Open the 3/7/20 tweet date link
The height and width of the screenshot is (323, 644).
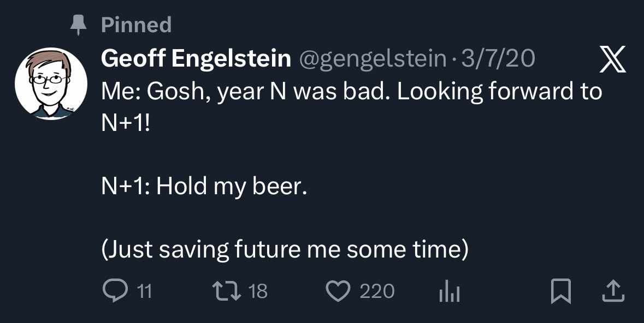(x=498, y=59)
